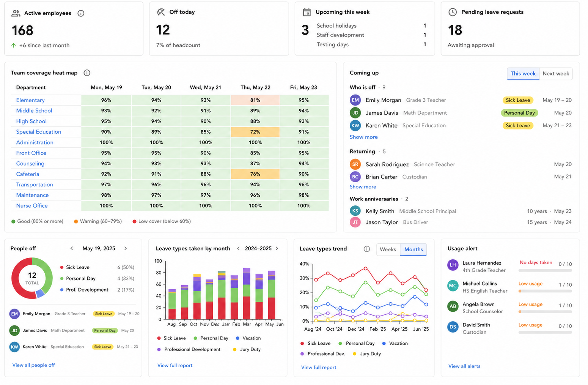
Task: Open the Nurse Office department link
Action: click(x=32, y=206)
